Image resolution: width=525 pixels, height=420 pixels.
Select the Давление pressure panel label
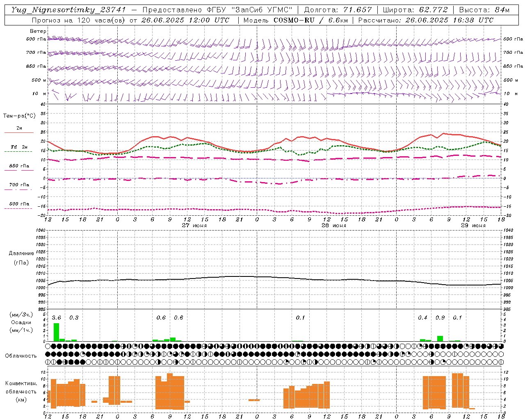21,253
